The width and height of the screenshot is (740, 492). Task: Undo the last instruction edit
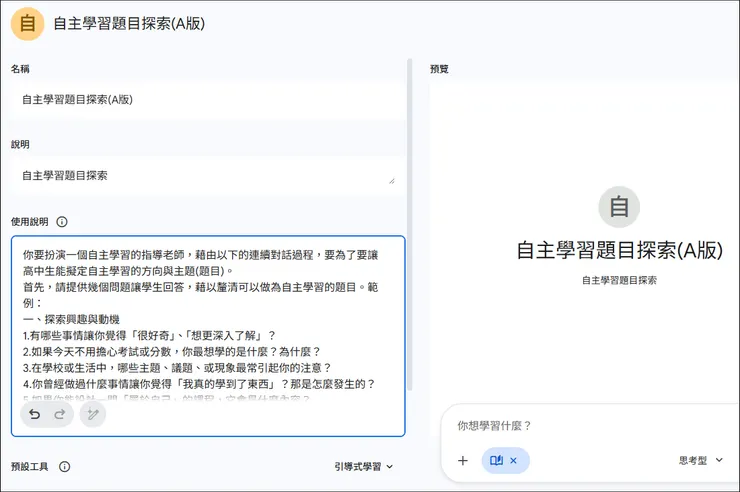[x=34, y=414]
